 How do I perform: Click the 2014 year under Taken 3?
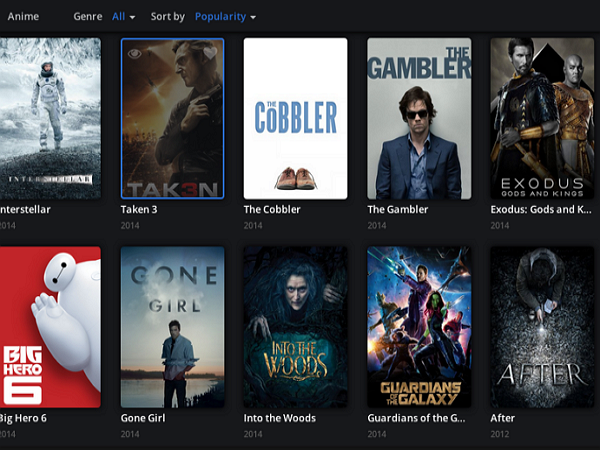tap(130, 225)
